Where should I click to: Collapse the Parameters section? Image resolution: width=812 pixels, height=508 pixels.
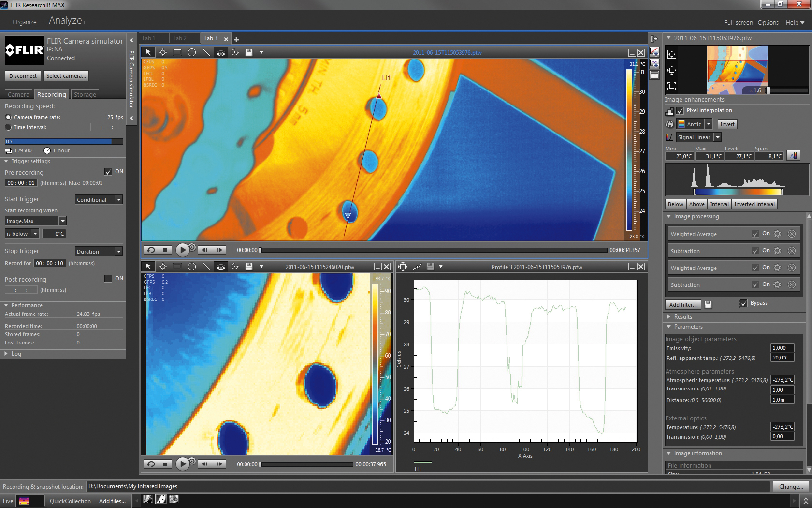click(669, 327)
